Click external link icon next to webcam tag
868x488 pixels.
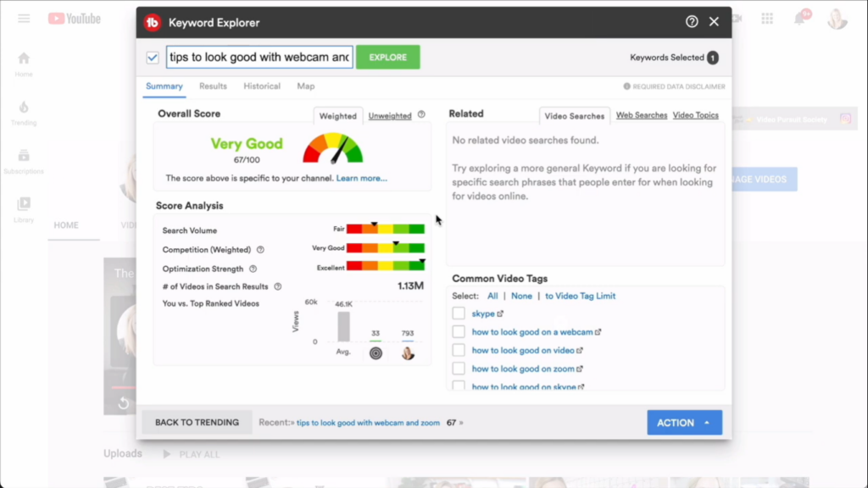pyautogui.click(x=598, y=332)
